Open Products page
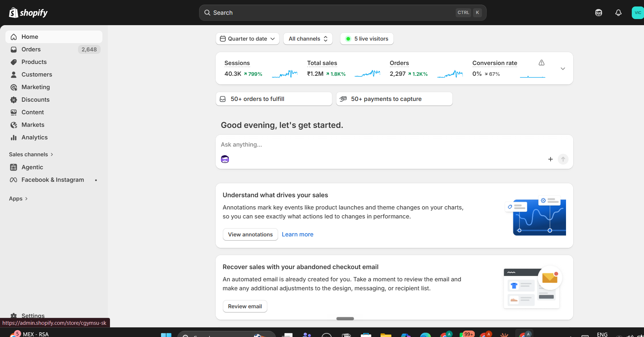The height and width of the screenshot is (337, 644). (x=54, y=62)
